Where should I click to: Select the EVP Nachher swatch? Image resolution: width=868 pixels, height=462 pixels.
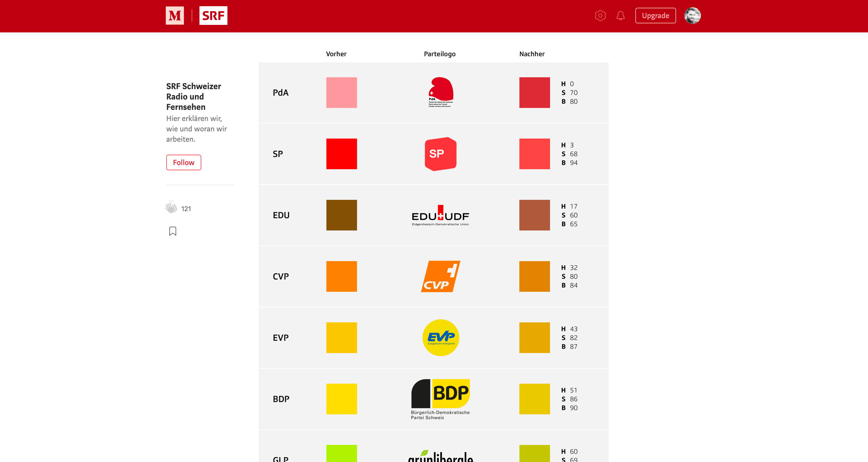click(534, 338)
